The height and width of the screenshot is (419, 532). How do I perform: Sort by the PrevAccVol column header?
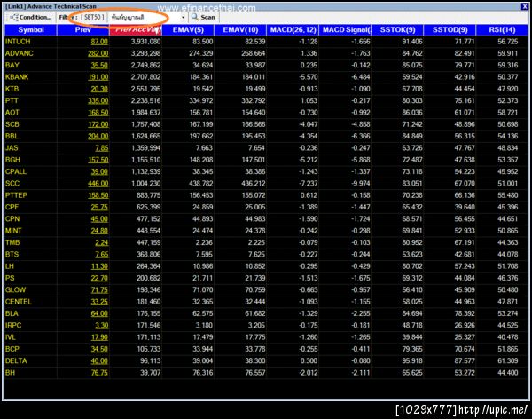(136, 30)
